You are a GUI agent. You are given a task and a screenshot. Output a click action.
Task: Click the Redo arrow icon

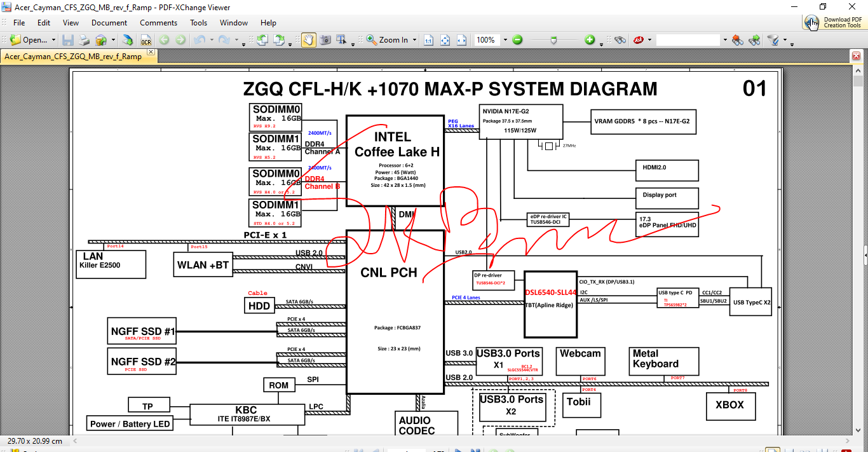[224, 40]
